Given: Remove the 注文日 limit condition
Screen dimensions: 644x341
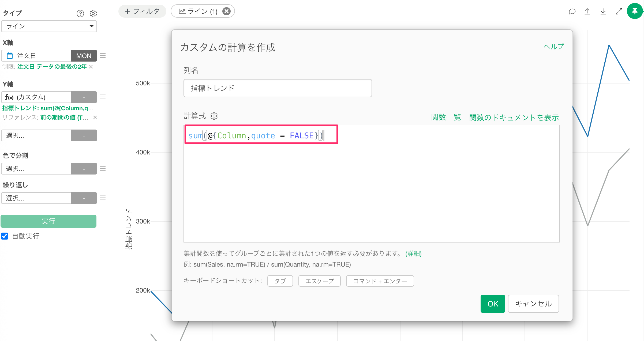Looking at the screenshot, I should coord(91,67).
